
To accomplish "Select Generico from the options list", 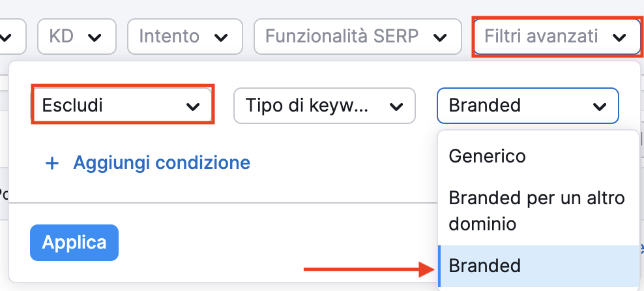I will click(x=487, y=156).
